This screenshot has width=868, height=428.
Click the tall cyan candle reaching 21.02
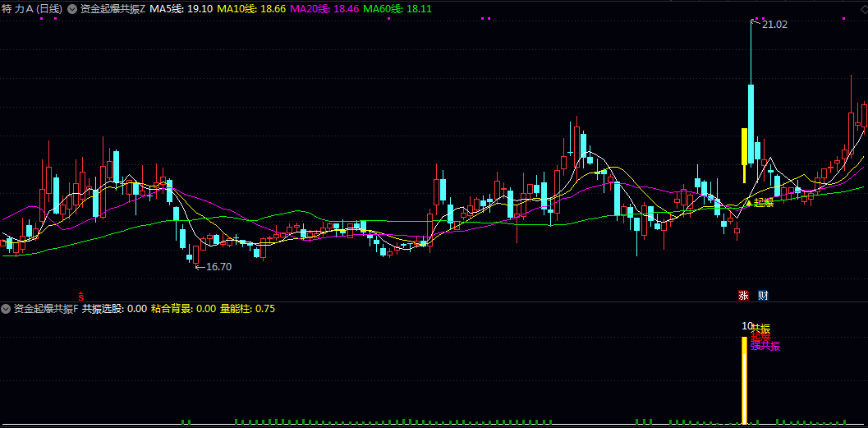[x=751, y=124]
